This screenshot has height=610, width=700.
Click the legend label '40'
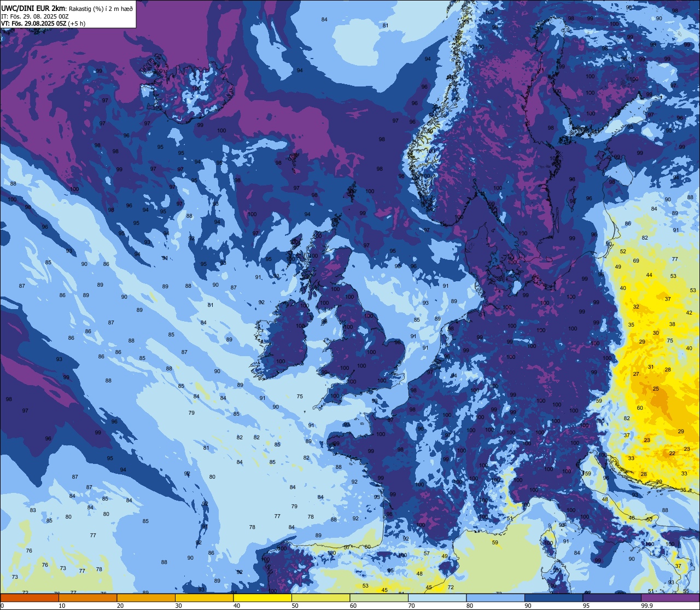[236, 606]
